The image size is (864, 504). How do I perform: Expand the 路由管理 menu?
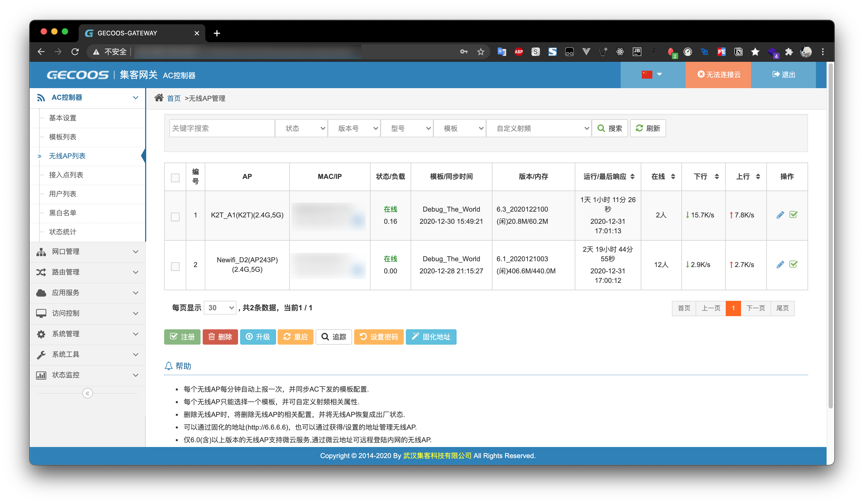[87, 272]
